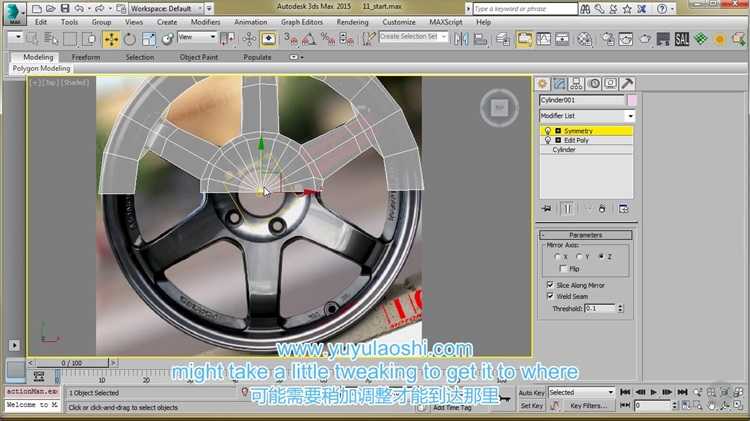
Task: Enable the Flip checkbox
Action: (x=563, y=268)
